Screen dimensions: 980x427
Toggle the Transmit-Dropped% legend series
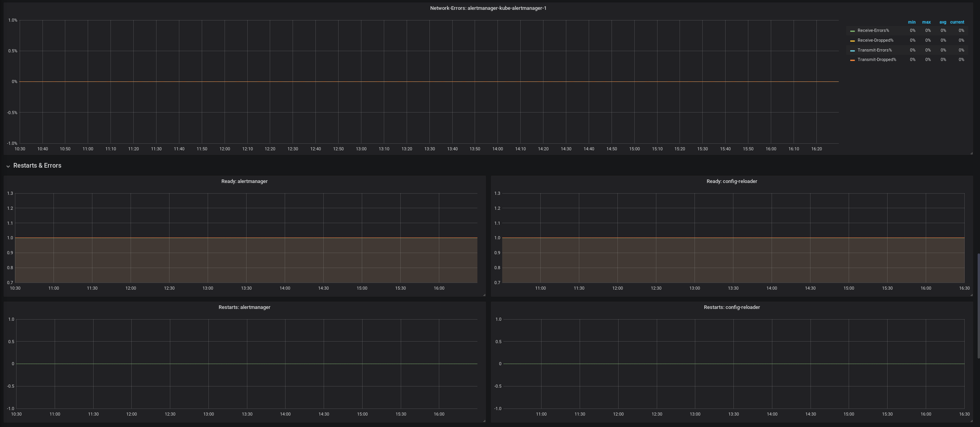click(x=877, y=60)
